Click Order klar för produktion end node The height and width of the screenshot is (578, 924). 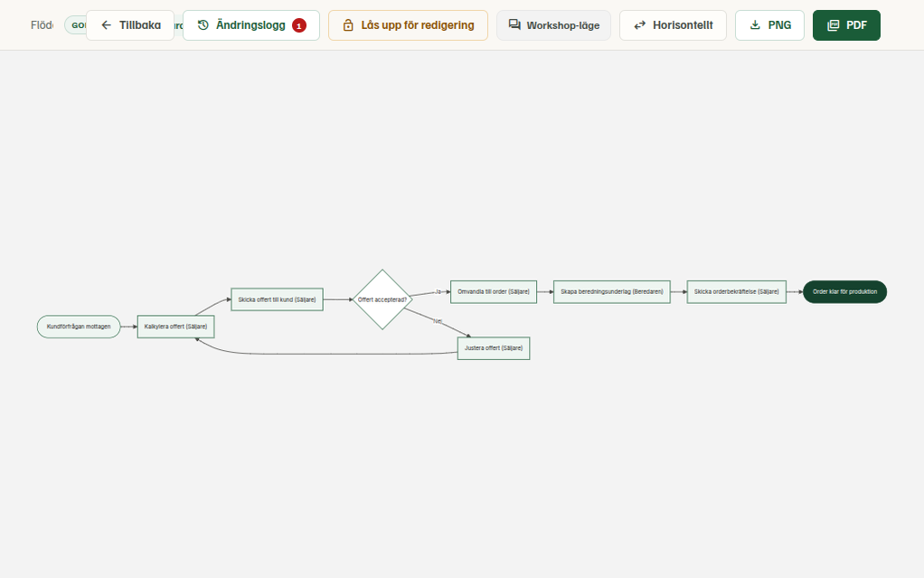pyautogui.click(x=844, y=292)
